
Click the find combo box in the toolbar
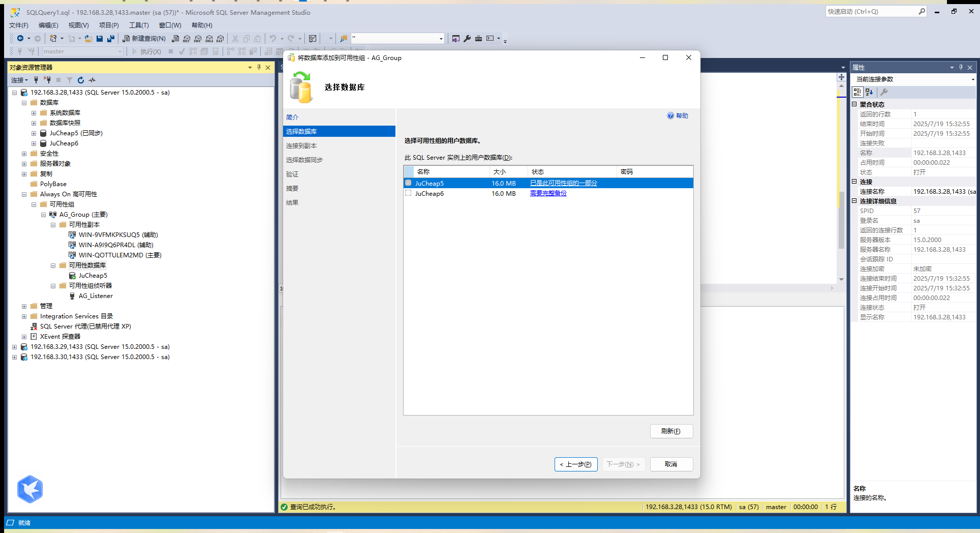click(x=397, y=38)
